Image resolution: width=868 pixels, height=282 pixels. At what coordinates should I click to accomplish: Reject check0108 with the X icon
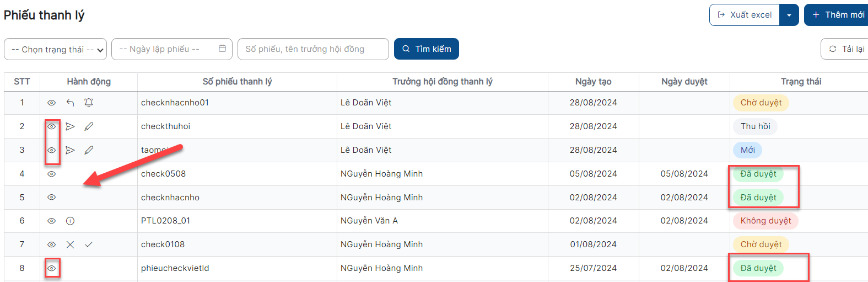70,244
